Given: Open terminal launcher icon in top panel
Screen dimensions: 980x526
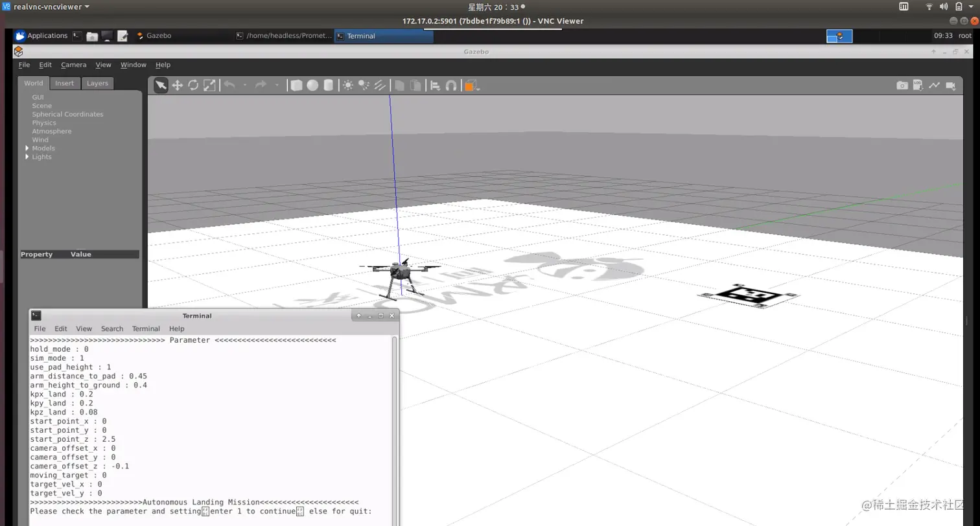Looking at the screenshot, I should coord(77,36).
